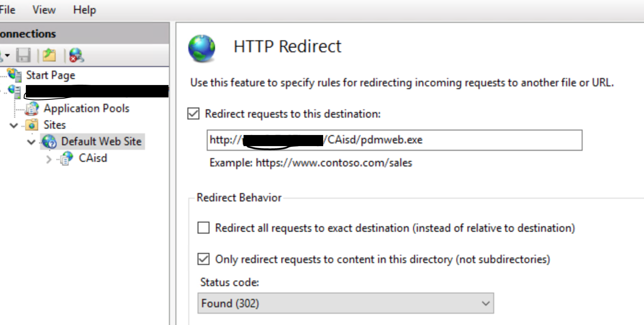Click the Delete Connection globe icon
Image resolution: width=644 pixels, height=325 pixels.
point(76,55)
